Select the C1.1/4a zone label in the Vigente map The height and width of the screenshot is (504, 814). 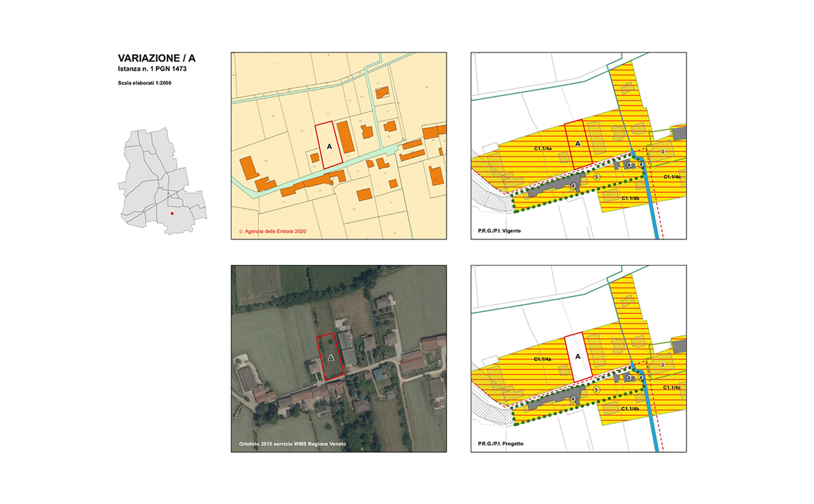[x=543, y=148]
